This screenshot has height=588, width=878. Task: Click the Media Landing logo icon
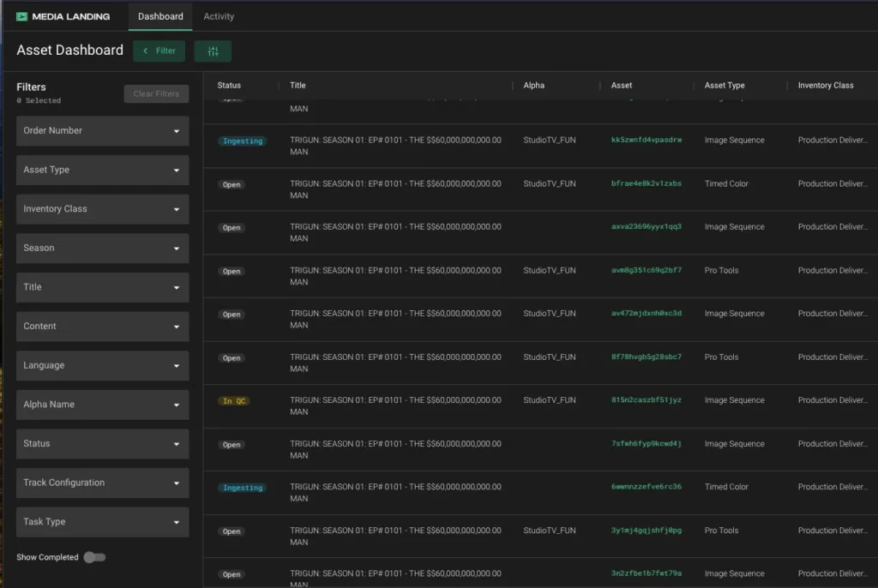click(x=21, y=16)
